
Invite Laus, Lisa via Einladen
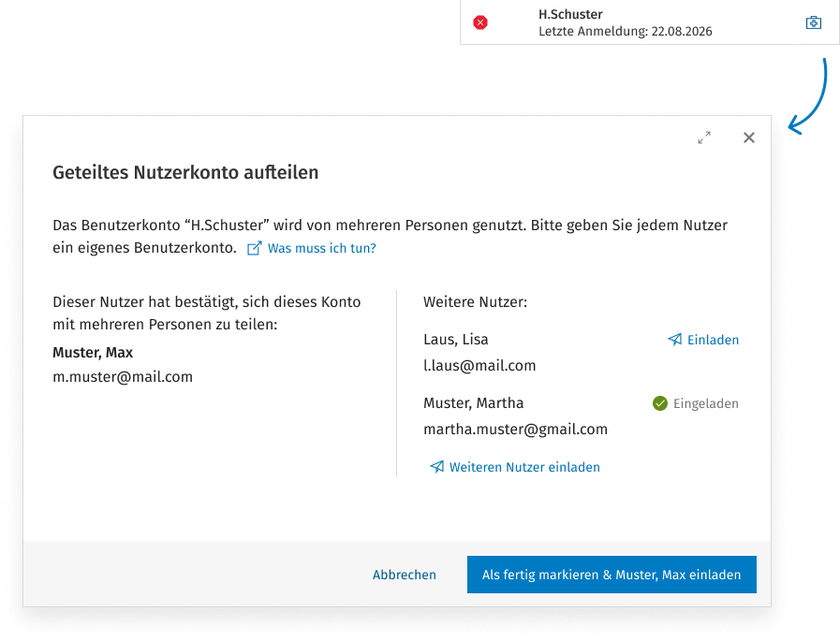click(x=703, y=340)
